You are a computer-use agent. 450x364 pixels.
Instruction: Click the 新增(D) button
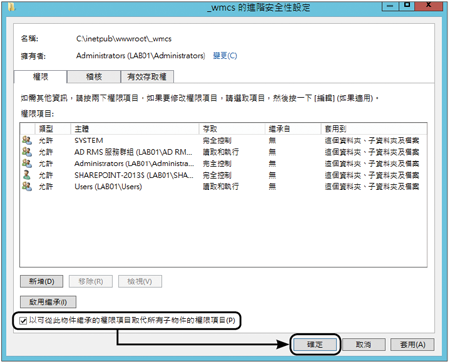[x=42, y=282]
